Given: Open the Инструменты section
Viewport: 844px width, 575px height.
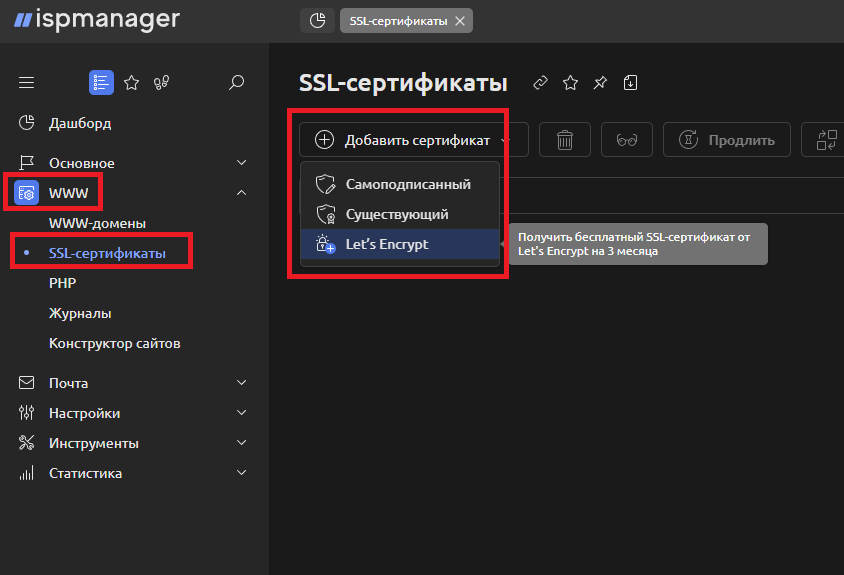Looking at the screenshot, I should [94, 444].
